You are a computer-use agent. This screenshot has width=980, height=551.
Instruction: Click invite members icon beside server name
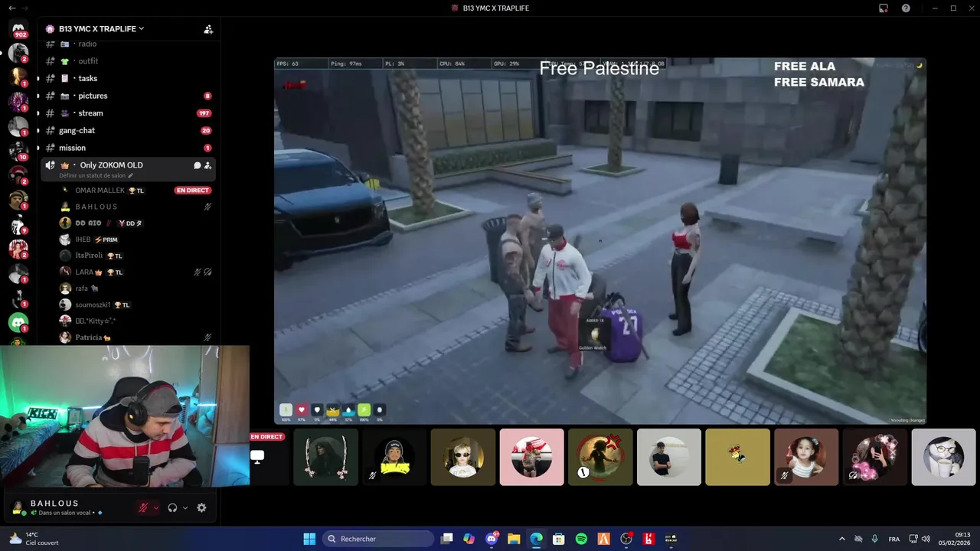[x=208, y=29]
